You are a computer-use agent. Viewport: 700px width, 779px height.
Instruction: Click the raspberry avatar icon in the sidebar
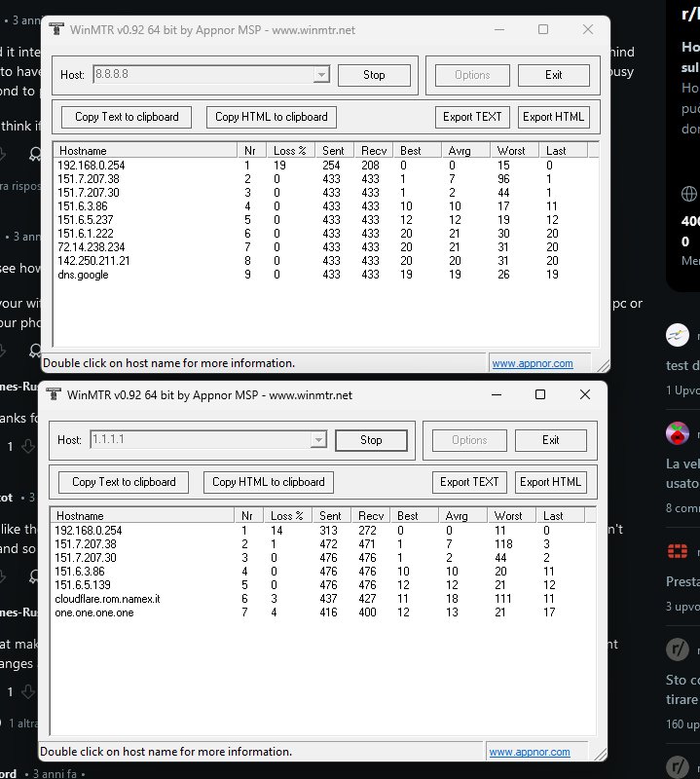click(x=678, y=433)
